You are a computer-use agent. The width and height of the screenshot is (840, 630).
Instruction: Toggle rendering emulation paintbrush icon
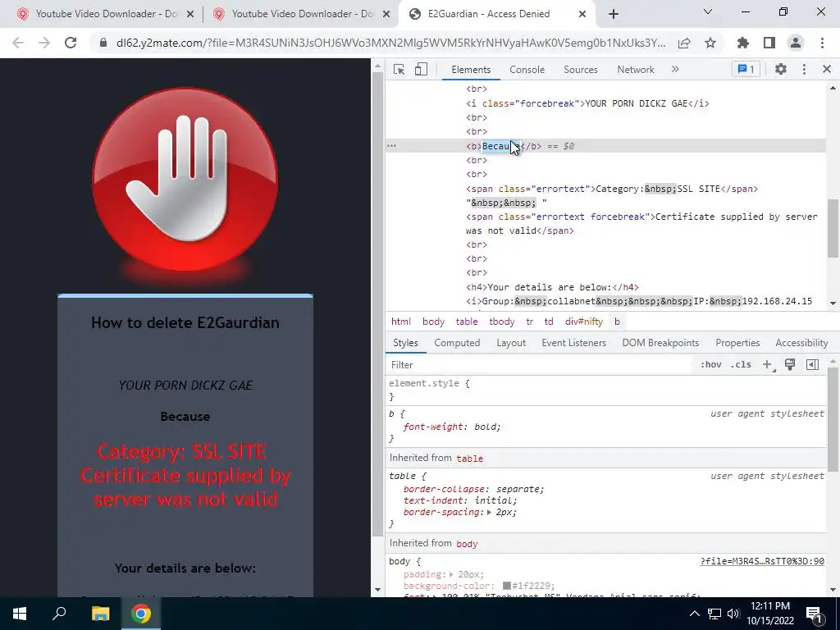point(790,365)
